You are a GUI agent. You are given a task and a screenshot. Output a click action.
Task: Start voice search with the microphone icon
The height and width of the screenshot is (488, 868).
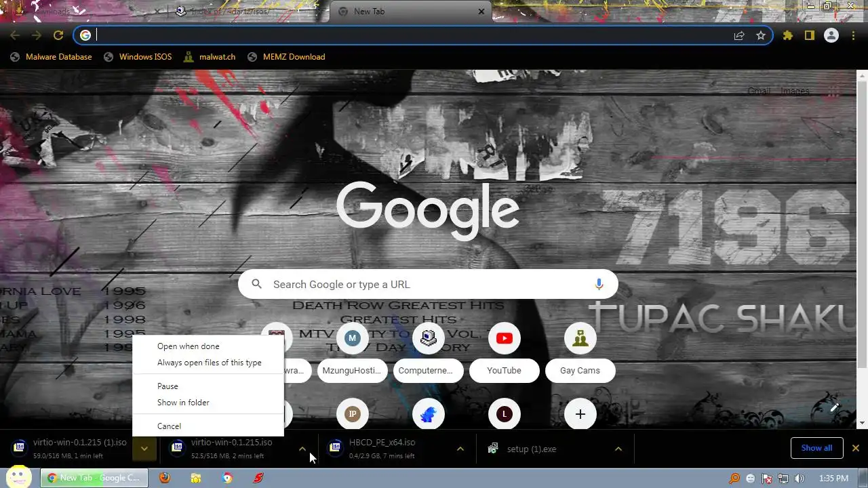pyautogui.click(x=599, y=284)
